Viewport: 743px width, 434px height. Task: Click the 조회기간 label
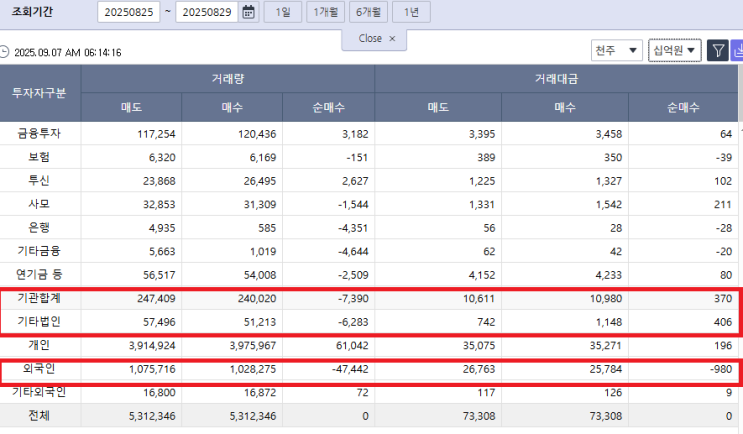pos(32,12)
